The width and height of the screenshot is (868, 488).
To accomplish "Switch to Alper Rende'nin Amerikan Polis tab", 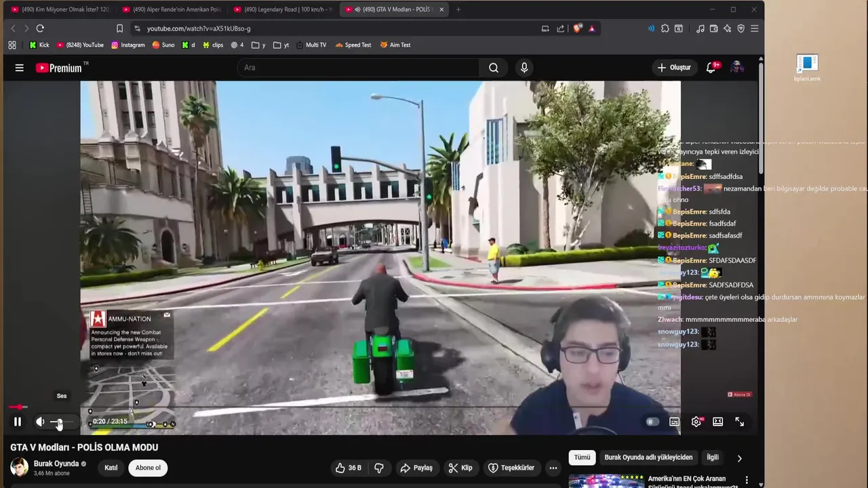I will tap(172, 9).
